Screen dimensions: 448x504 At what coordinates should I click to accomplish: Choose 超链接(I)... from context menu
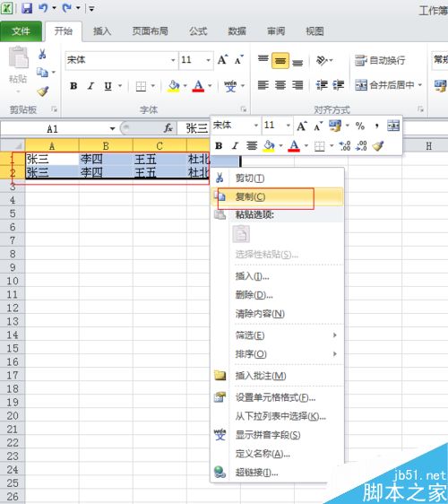click(278, 473)
